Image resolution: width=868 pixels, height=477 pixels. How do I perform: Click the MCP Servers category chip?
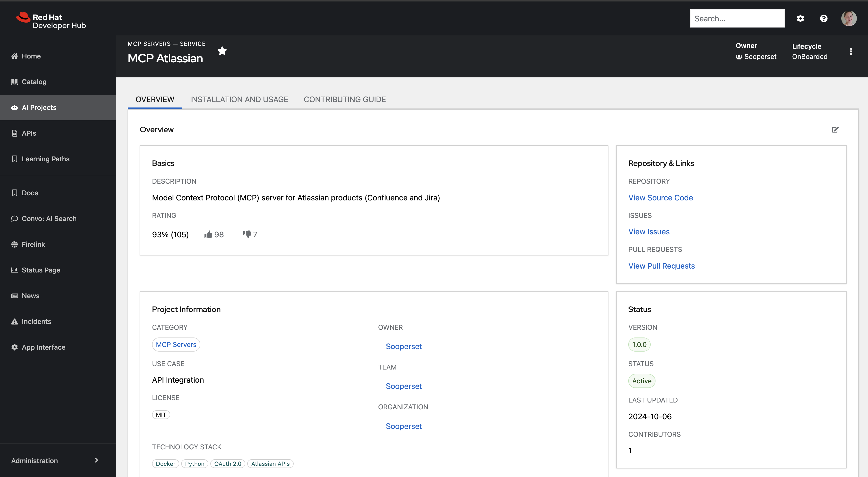(176, 344)
